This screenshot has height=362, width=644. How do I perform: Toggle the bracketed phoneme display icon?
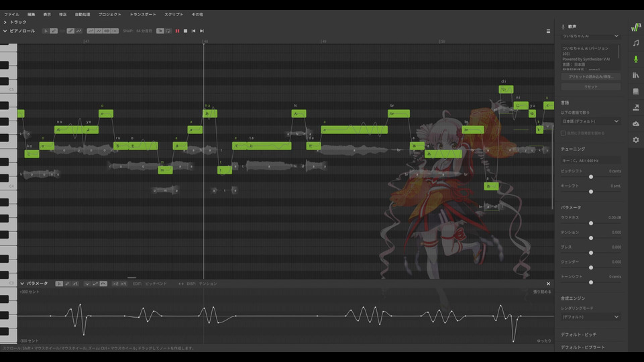pyautogui.click(x=115, y=31)
